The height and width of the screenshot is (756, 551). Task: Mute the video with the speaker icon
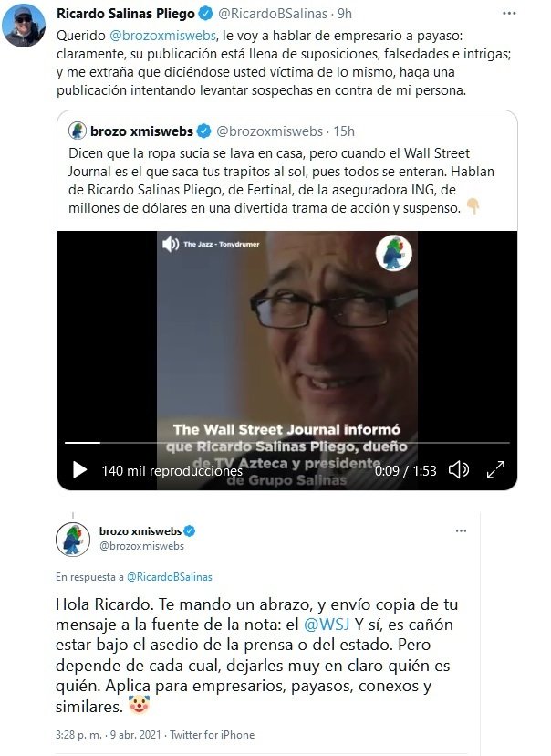click(x=459, y=469)
